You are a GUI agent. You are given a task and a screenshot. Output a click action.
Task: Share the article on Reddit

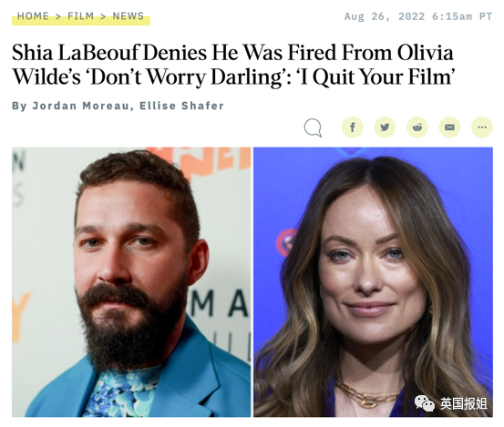[417, 127]
